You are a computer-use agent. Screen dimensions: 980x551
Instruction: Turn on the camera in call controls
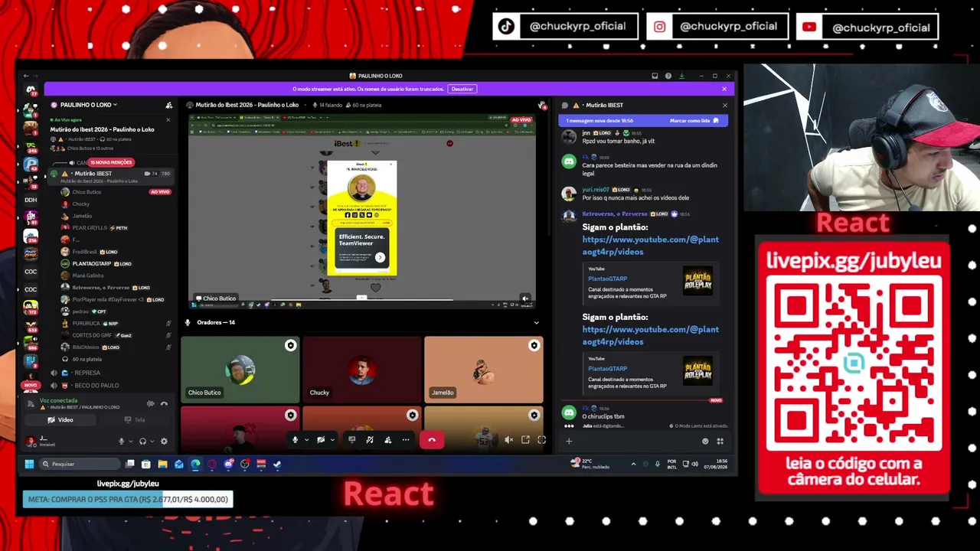tap(321, 439)
